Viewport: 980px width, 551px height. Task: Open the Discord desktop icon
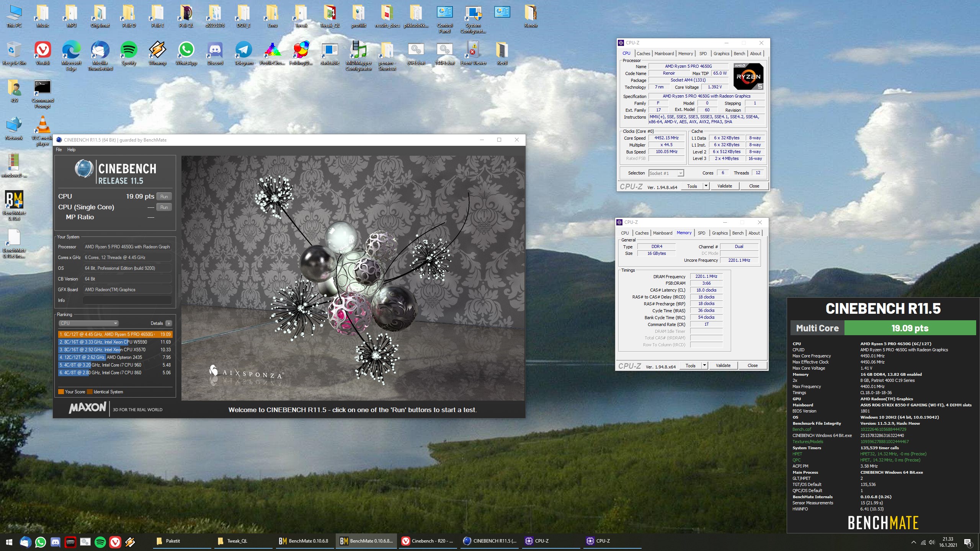click(215, 53)
